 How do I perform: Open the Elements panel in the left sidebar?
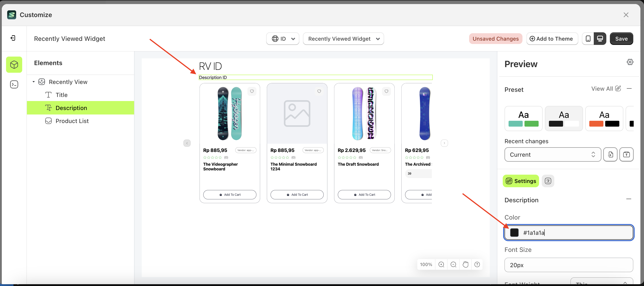click(14, 64)
